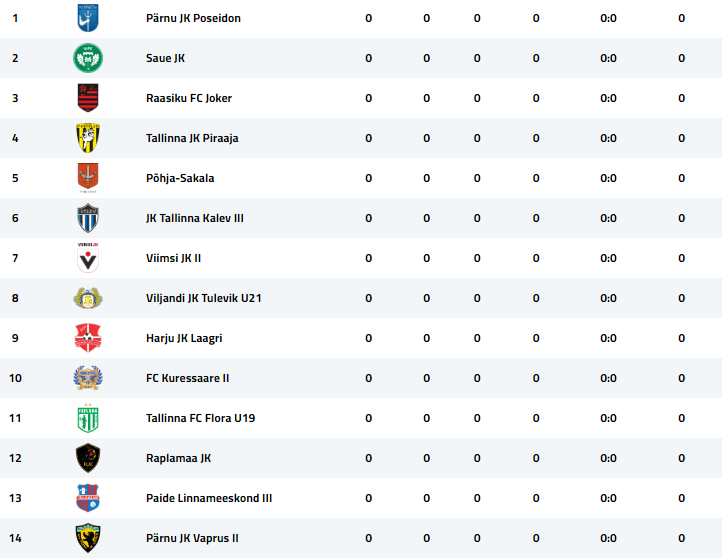The image size is (722, 560).
Task: Select the Paide Linnameeskond III crest
Action: [x=88, y=498]
